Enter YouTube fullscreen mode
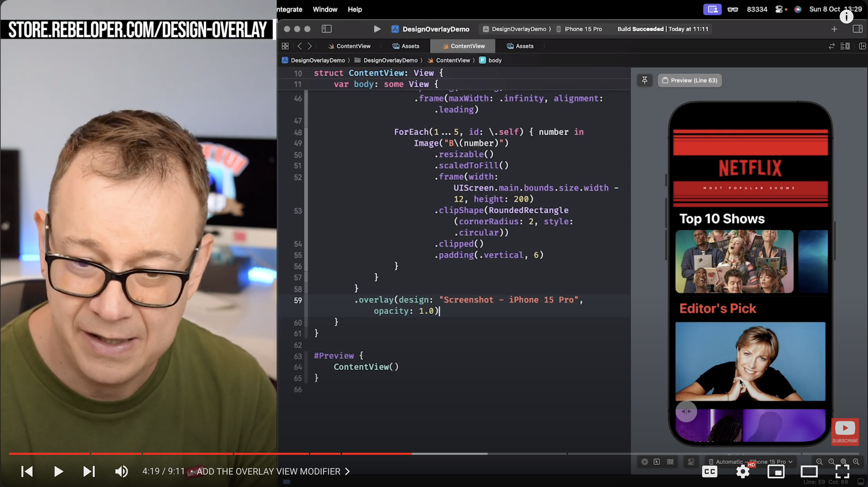The image size is (868, 487). pos(842,471)
